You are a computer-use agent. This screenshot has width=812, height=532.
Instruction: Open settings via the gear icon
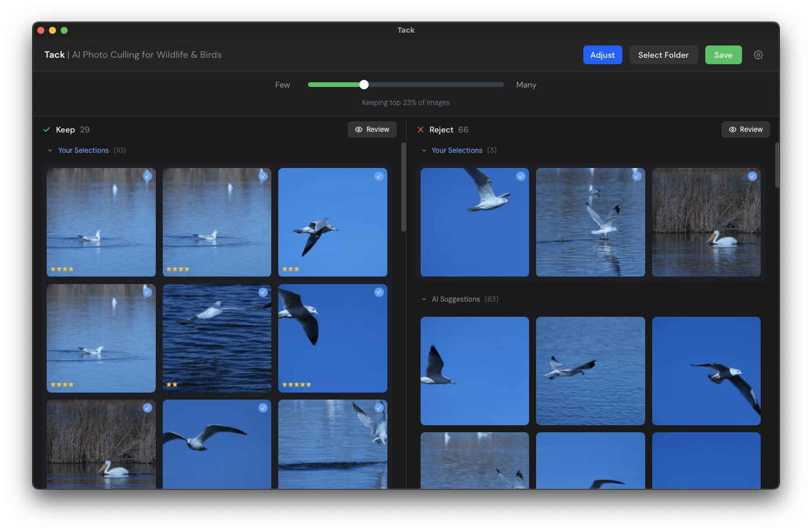pos(758,55)
